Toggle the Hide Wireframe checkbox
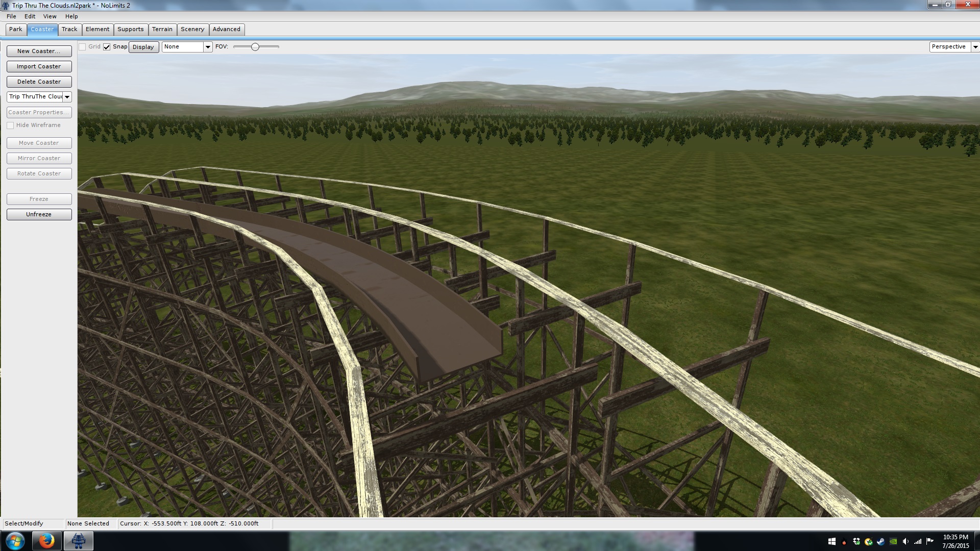This screenshot has width=980, height=551. click(x=10, y=126)
